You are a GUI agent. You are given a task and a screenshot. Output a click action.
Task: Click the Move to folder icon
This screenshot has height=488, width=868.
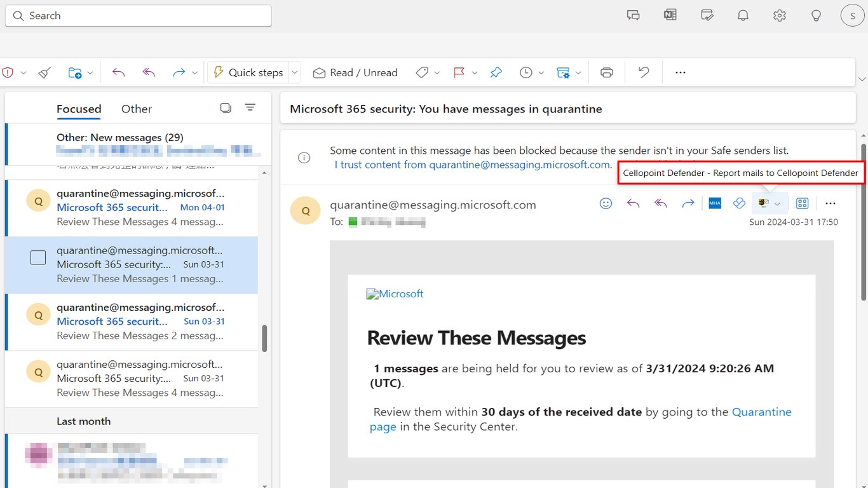(x=75, y=72)
